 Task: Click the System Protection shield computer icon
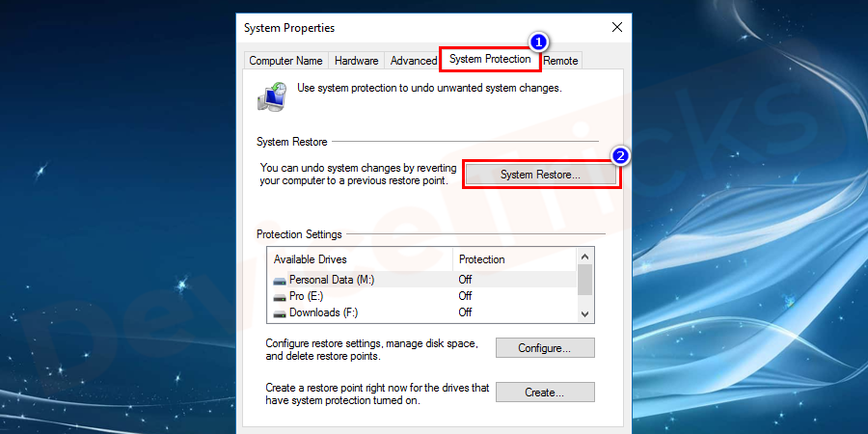point(271,95)
